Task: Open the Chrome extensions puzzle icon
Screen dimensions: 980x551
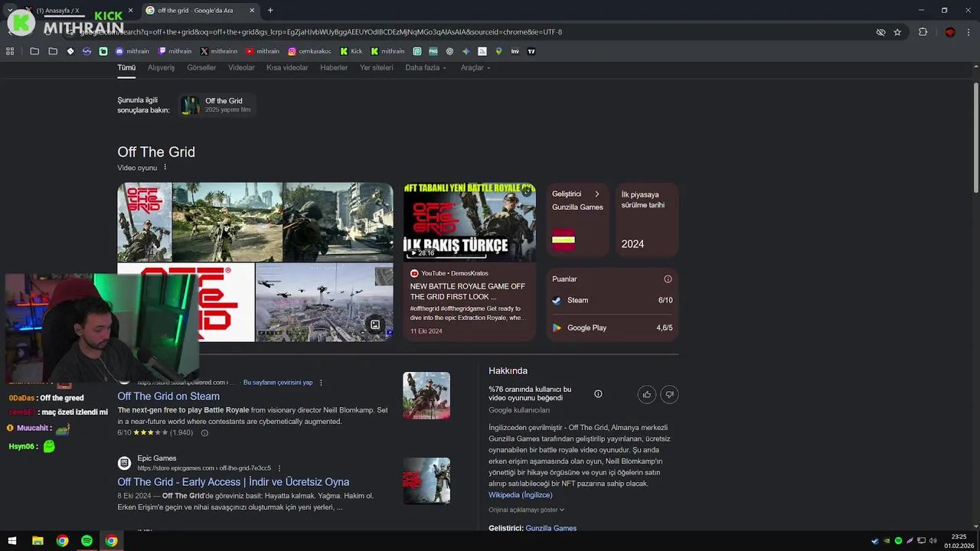Action: point(923,32)
